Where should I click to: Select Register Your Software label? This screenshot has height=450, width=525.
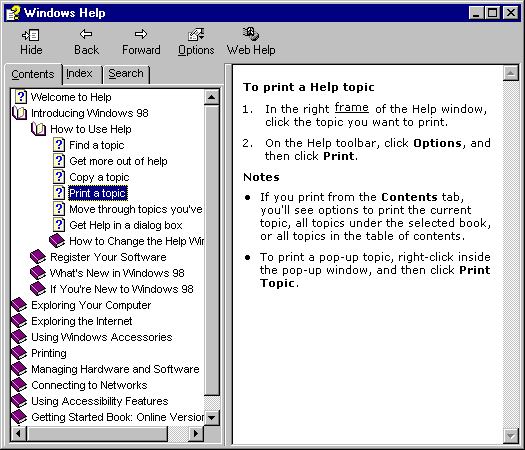[108, 257]
